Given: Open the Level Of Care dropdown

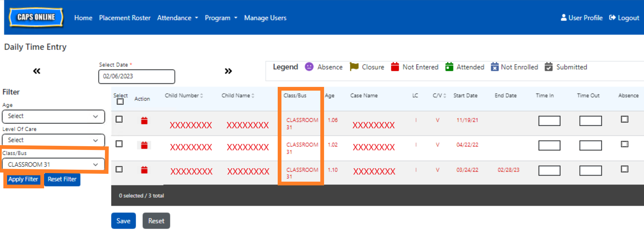Looking at the screenshot, I should [x=53, y=140].
